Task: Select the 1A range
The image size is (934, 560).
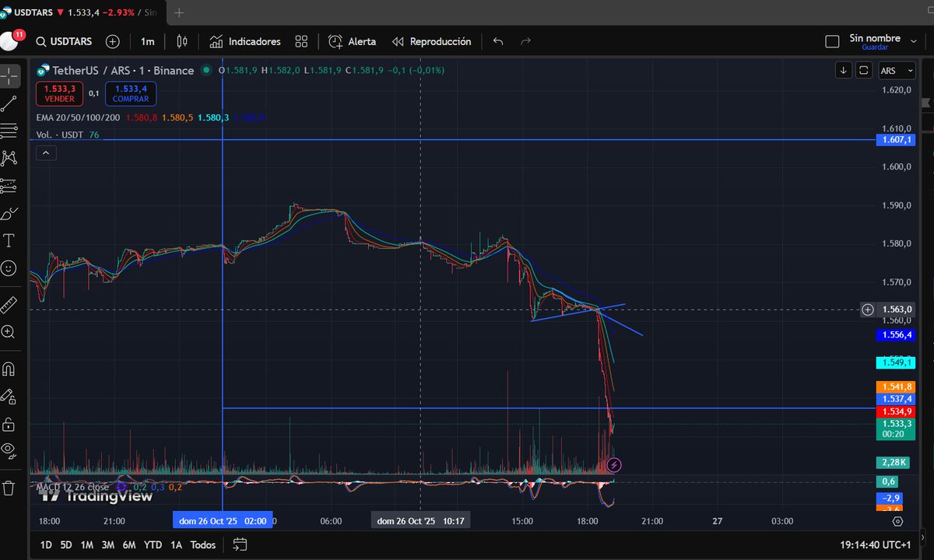Action: pyautogui.click(x=176, y=544)
